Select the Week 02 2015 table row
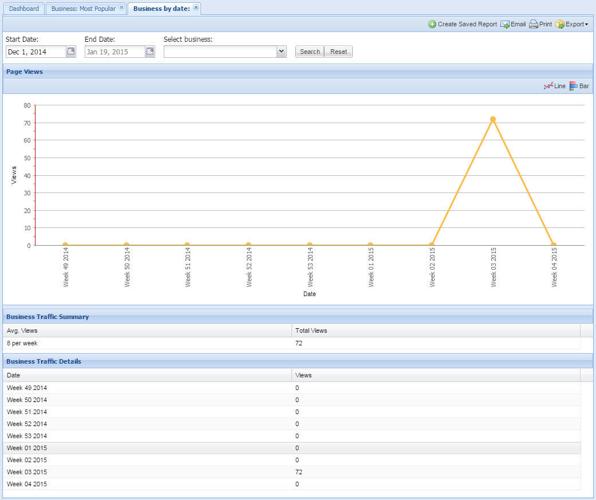 coord(292,460)
